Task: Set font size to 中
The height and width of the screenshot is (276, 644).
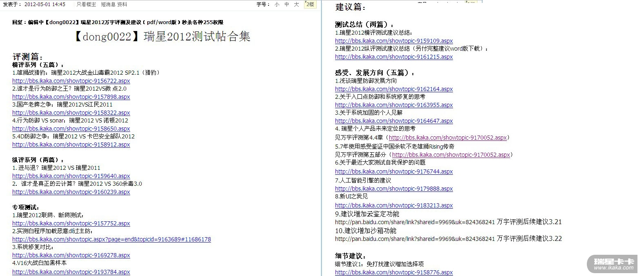Action: coord(287,4)
